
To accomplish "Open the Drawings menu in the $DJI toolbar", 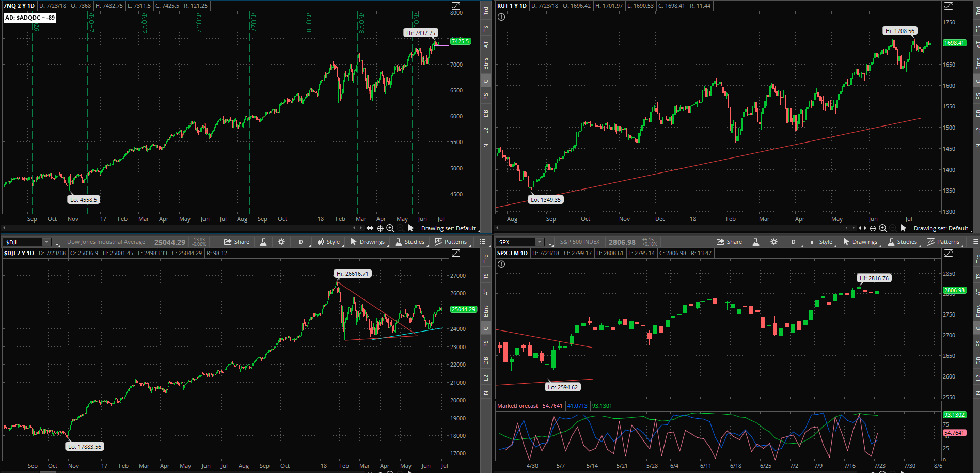I will point(368,242).
